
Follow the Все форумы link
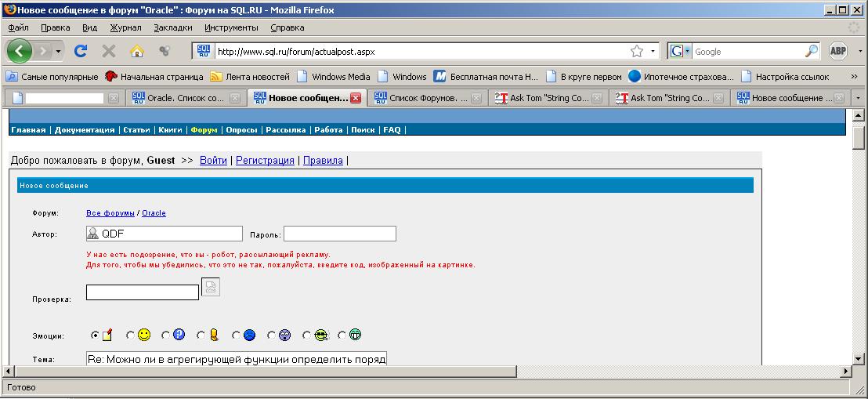[x=110, y=213]
